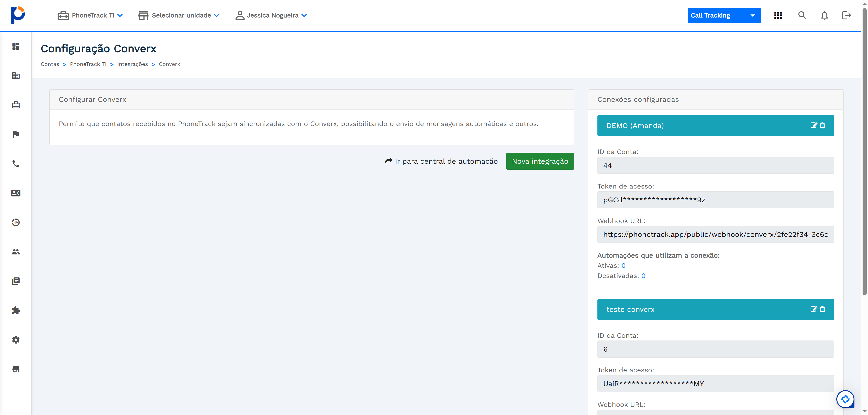
Task: Click the Nova integração button
Action: (540, 161)
